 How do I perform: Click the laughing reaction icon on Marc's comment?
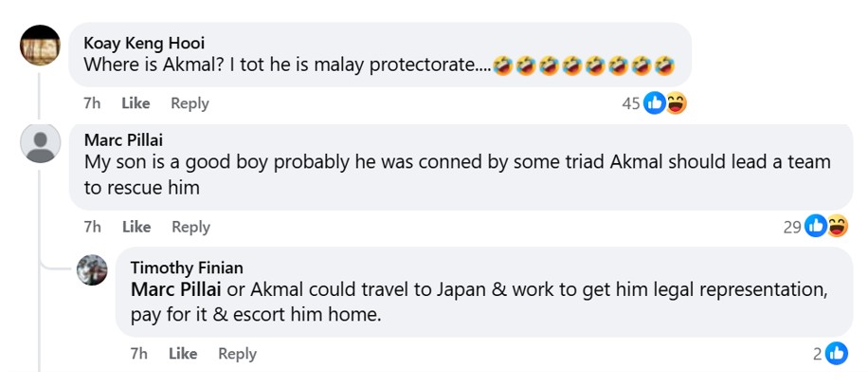(x=837, y=227)
